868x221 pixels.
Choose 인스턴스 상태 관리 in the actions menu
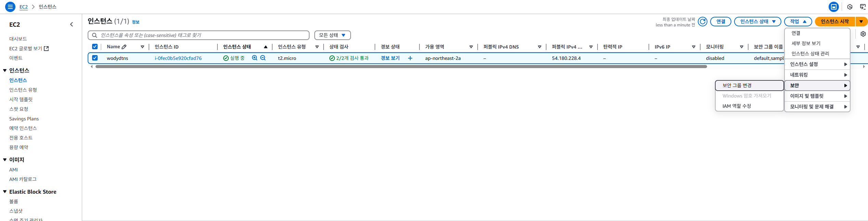(x=817, y=54)
